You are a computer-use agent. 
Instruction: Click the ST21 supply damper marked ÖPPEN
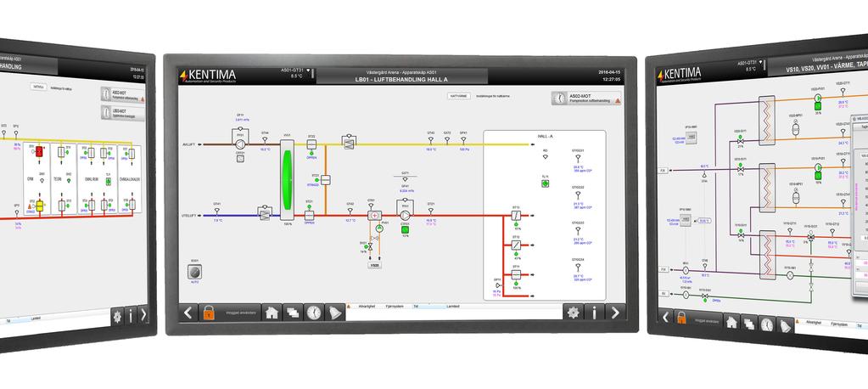pos(310,215)
